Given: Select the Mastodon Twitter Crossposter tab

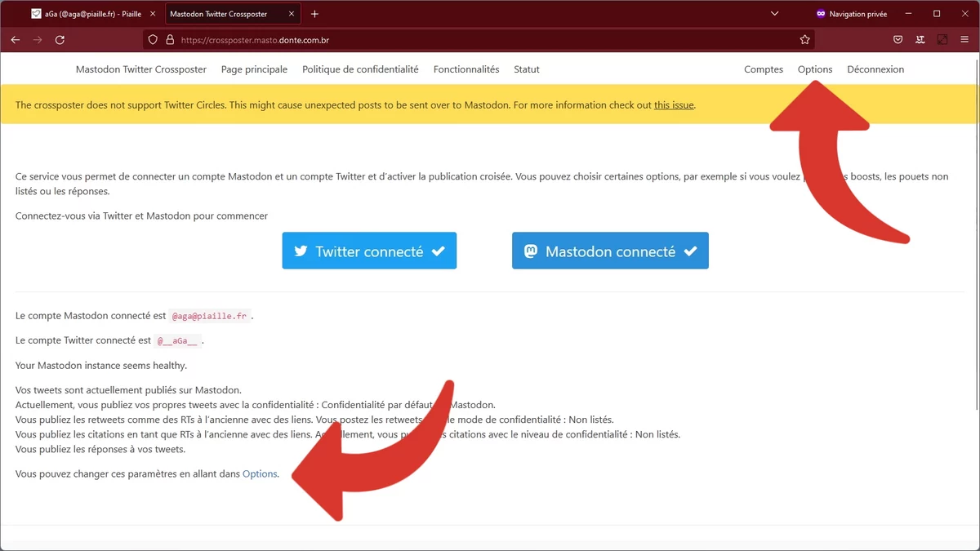Looking at the screenshot, I should 234,14.
